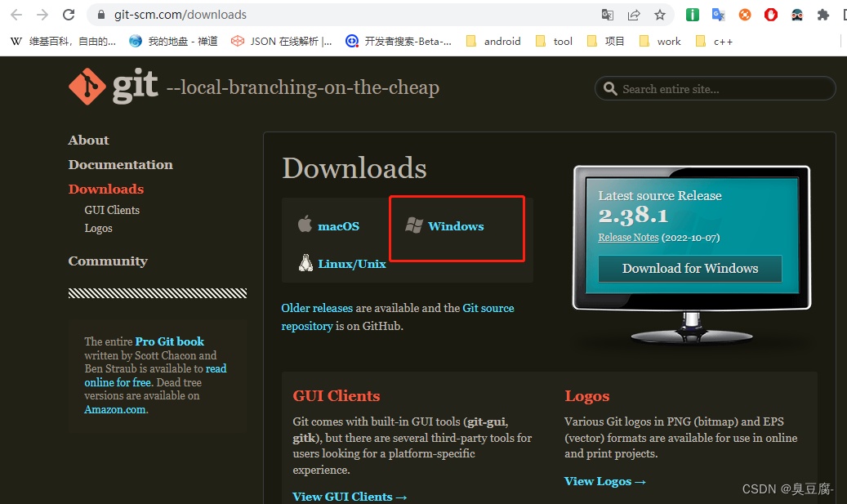Click the Download for Windows button

pos(690,269)
